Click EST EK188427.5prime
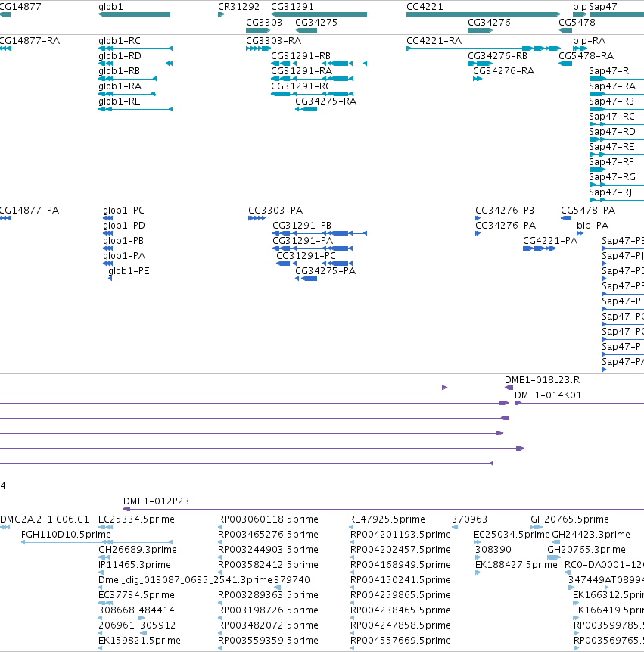Image resolution: width=644 pixels, height=652 pixels. pyautogui.click(x=516, y=565)
